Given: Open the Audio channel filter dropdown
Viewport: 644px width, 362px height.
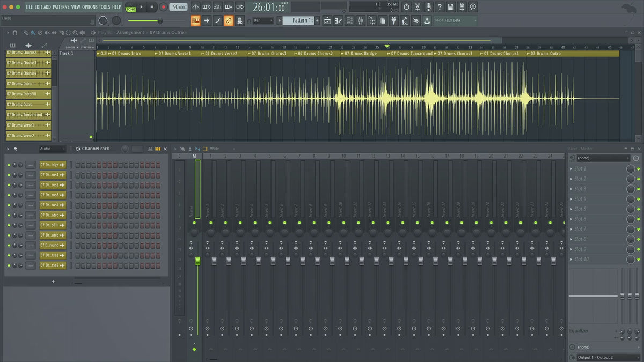Looking at the screenshot, I should click(x=52, y=149).
